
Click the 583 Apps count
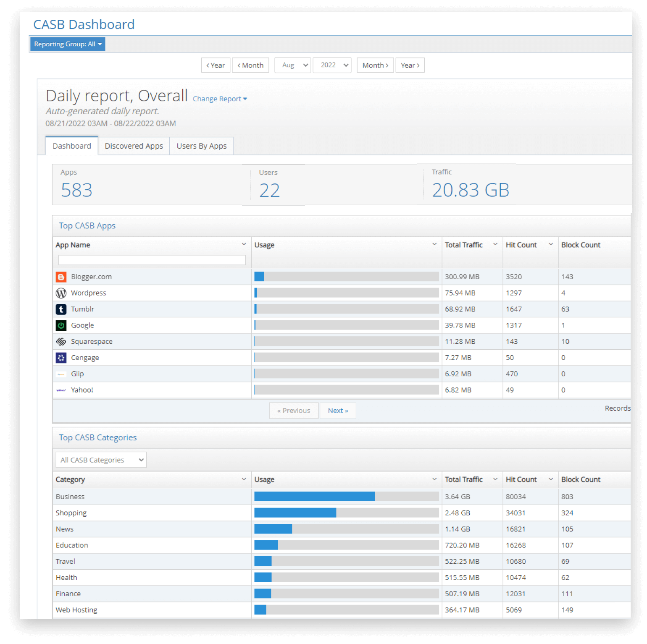pyautogui.click(x=76, y=190)
